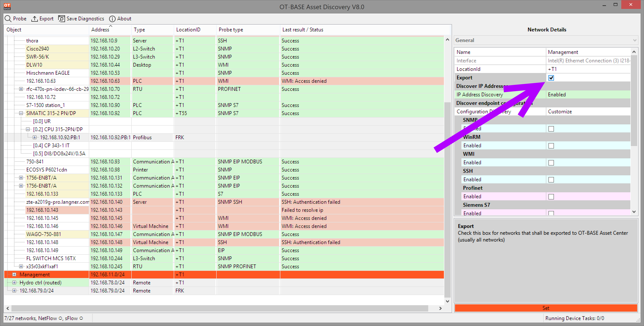Enable the WMI checkbox
Image resolution: width=644 pixels, height=326 pixels.
pyautogui.click(x=551, y=163)
